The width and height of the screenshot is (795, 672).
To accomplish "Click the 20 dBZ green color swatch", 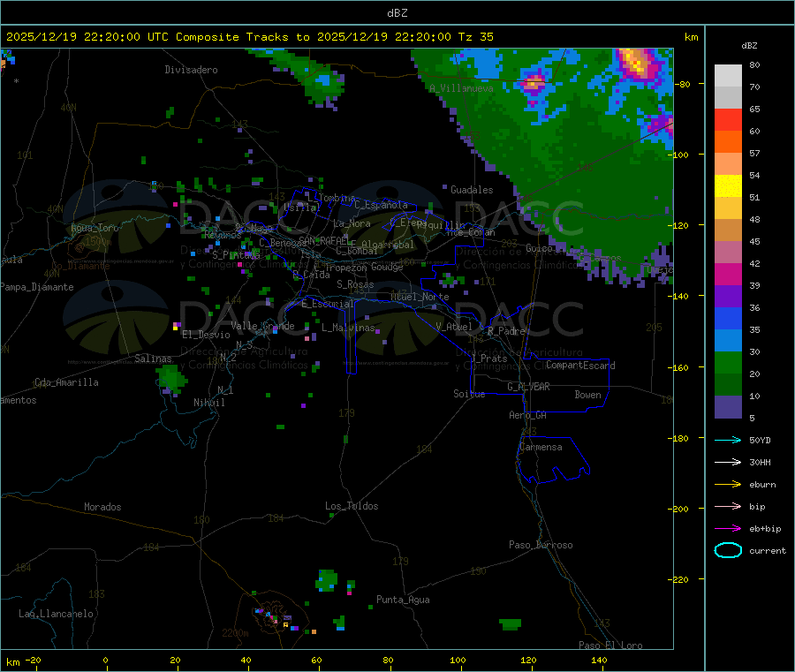I will (x=728, y=362).
